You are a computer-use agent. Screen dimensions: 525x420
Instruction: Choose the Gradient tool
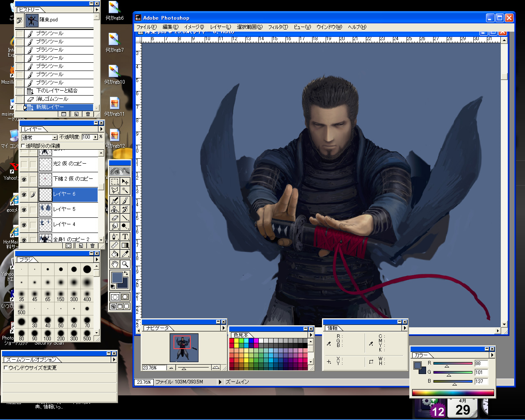[125, 245]
